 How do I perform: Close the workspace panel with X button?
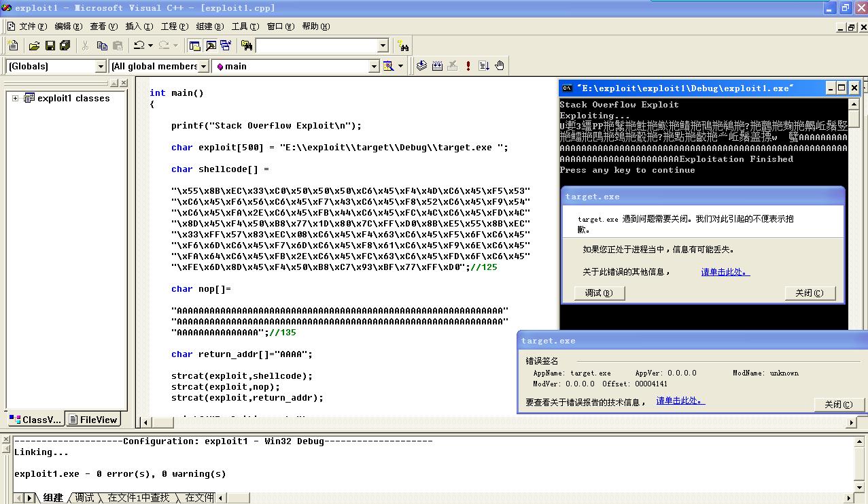click(123, 83)
